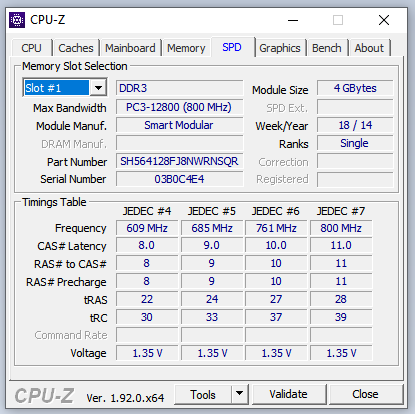Select CAS# Latency value 8.0

pos(147,245)
